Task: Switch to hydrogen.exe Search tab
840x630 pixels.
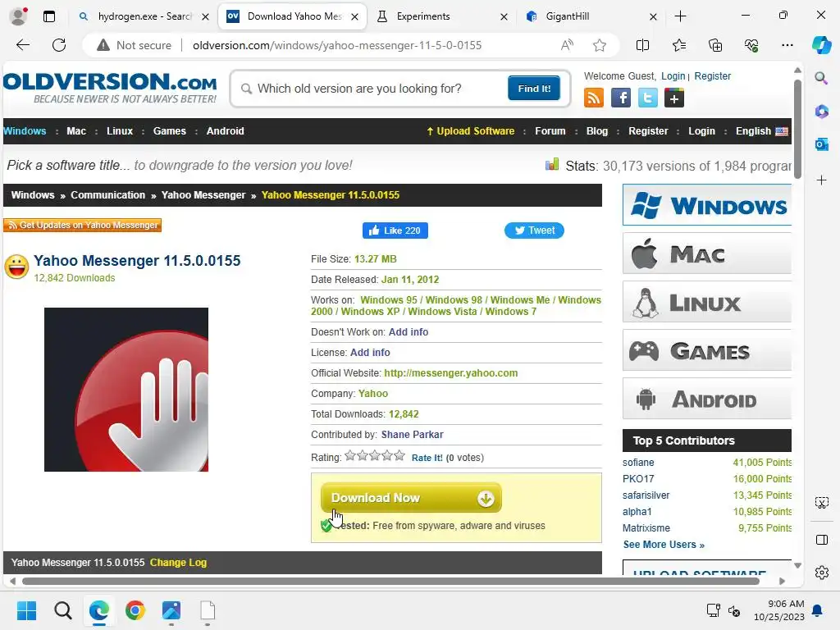Action: click(x=144, y=16)
